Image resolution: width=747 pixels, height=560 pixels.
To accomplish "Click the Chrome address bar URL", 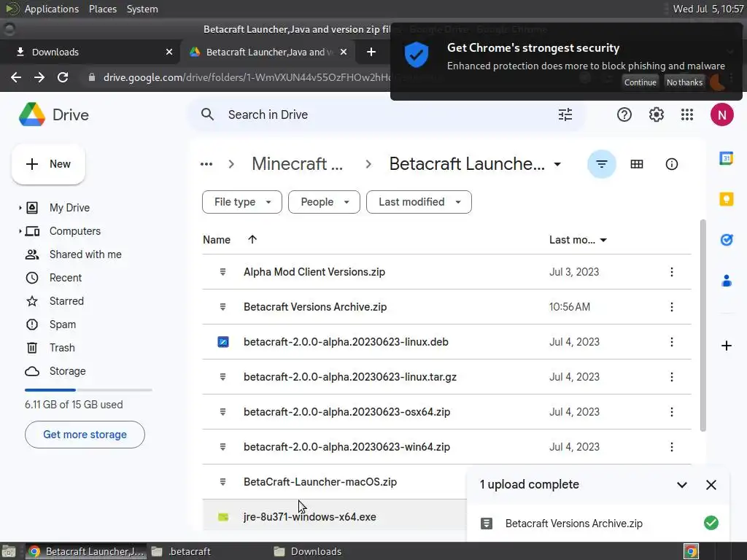I will pos(245,77).
